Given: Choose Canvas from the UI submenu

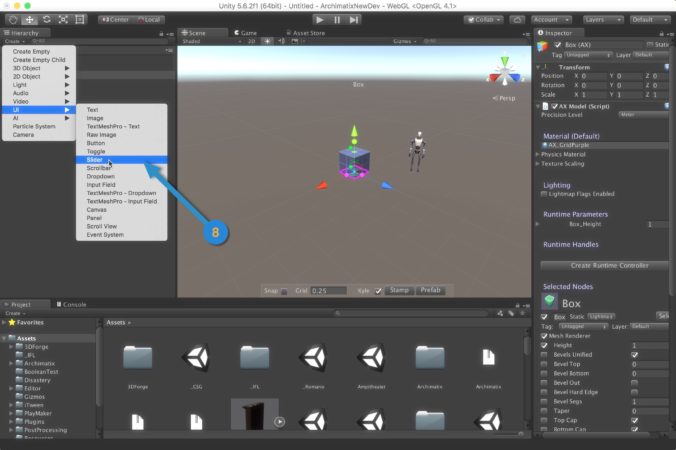Looking at the screenshot, I should coord(122,210).
